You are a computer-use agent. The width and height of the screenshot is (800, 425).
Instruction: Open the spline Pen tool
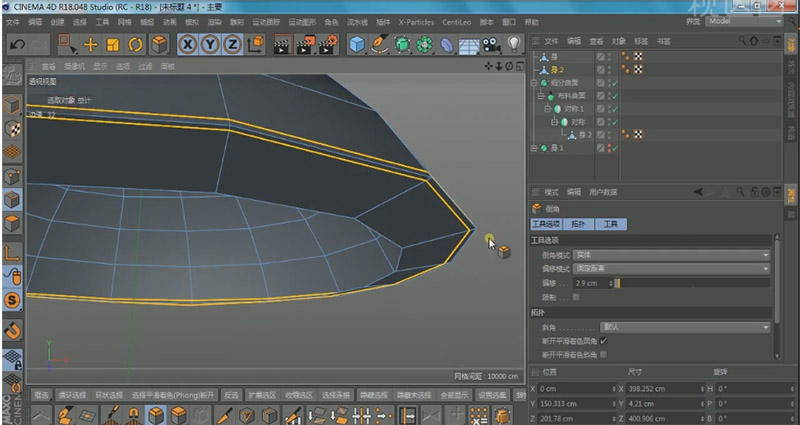click(380, 44)
